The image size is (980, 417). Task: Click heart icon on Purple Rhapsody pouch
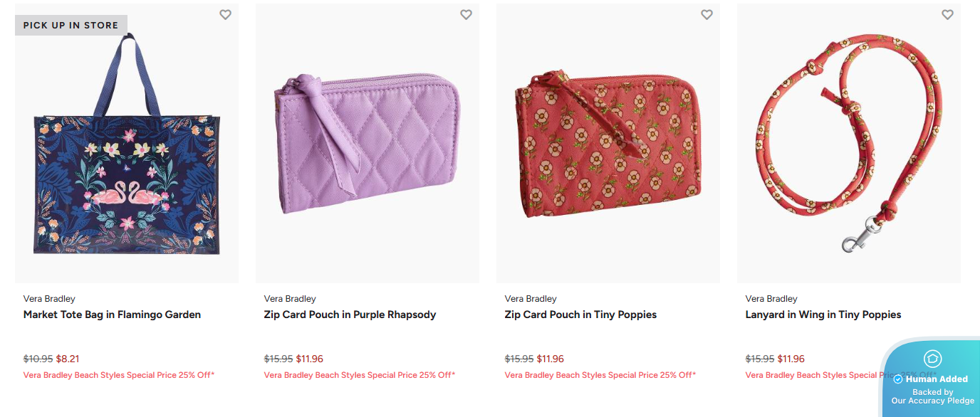click(x=466, y=15)
